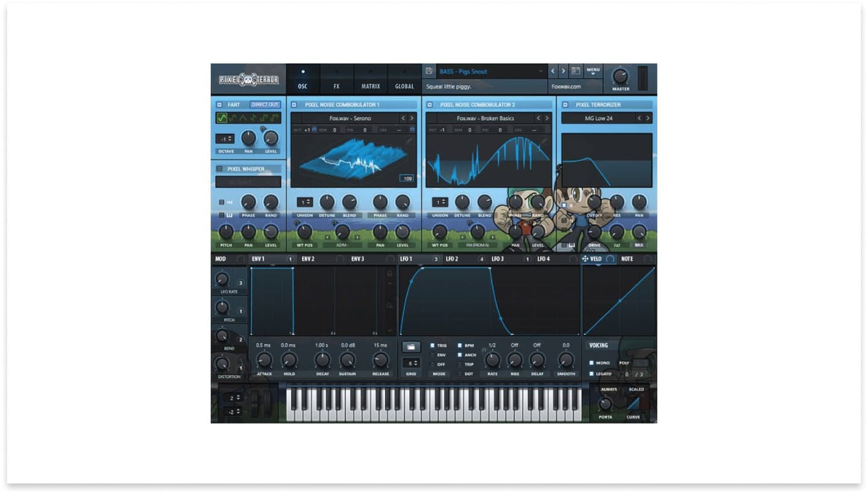Screen dimensions: 868x494
Task: Click the portamento CURVE display
Action: pyautogui.click(x=634, y=404)
